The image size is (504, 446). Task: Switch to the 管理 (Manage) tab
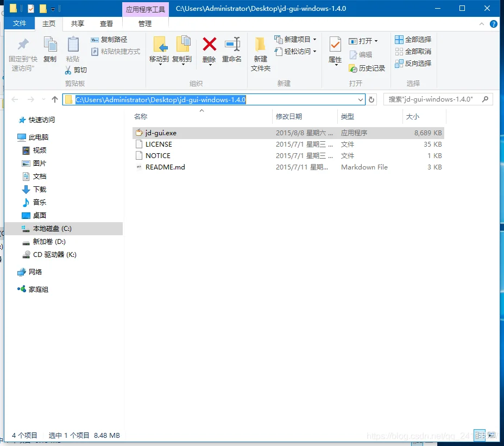pyautogui.click(x=145, y=24)
